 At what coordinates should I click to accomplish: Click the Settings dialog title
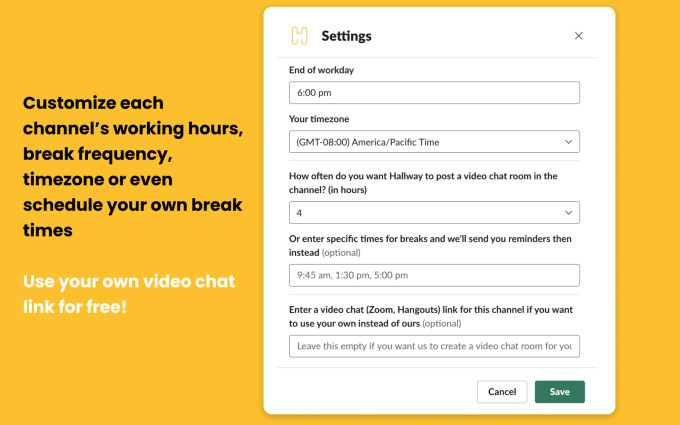pos(346,36)
